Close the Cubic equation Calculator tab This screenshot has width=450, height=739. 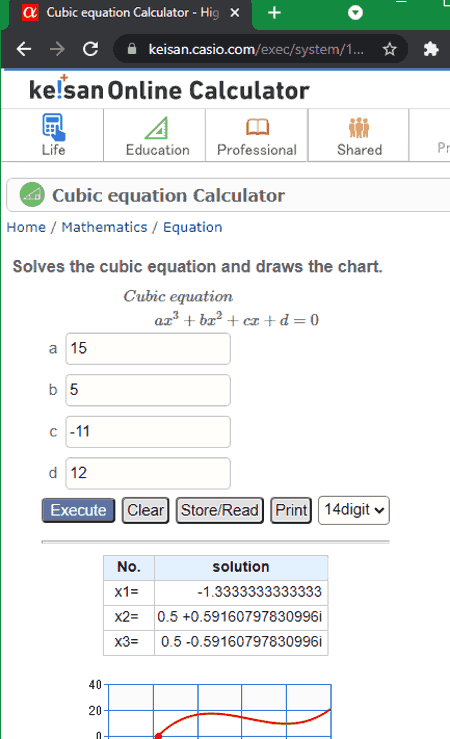click(235, 13)
